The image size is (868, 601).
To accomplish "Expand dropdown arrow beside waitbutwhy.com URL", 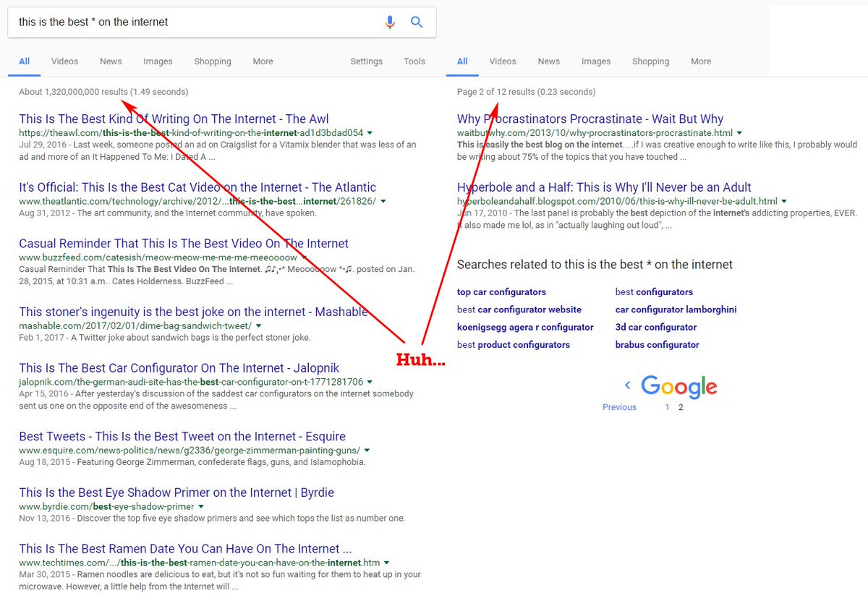I will click(x=739, y=133).
